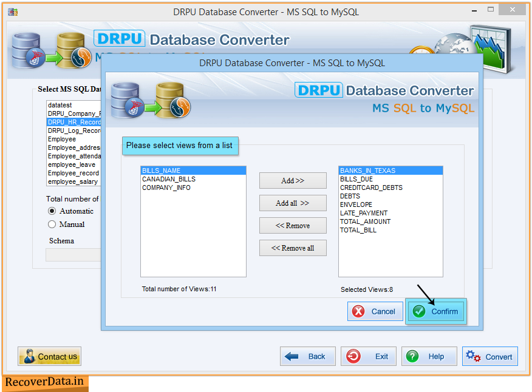Click the blue arrow icon on Back

(292, 356)
